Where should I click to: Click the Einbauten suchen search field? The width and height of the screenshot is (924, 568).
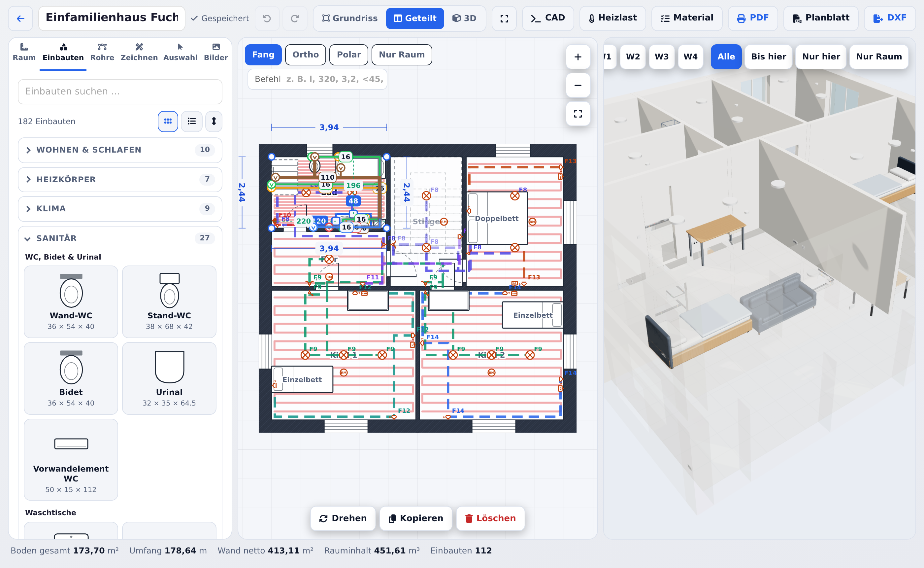(x=120, y=92)
